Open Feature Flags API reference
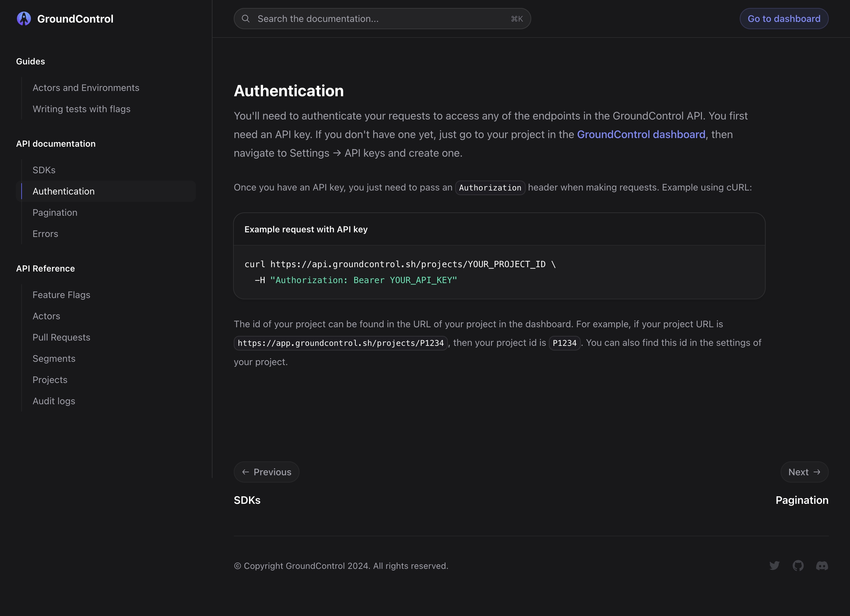This screenshot has width=850, height=616. [61, 295]
